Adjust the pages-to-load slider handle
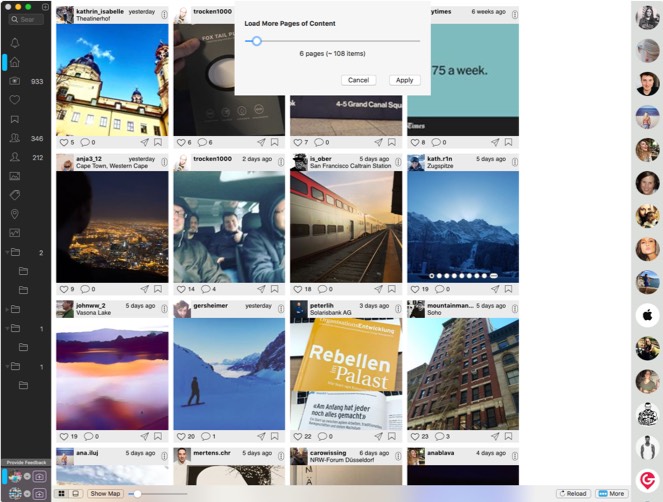Viewport: 663px width, 502px height. click(256, 41)
